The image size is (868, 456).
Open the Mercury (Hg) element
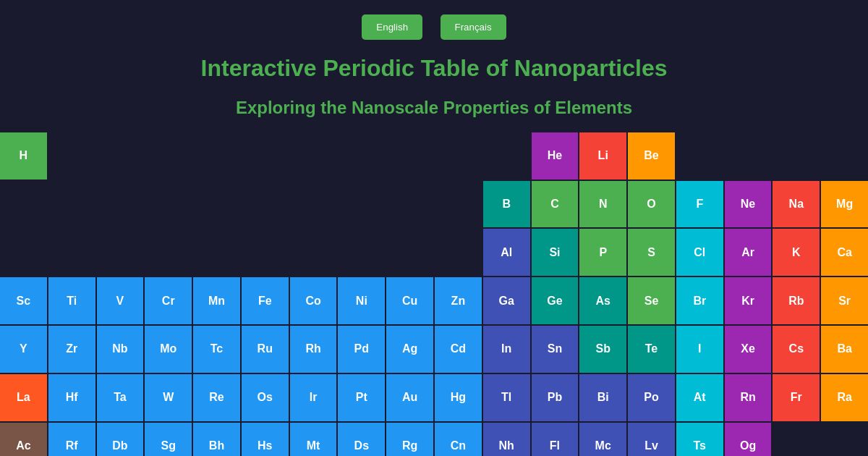coord(458,397)
